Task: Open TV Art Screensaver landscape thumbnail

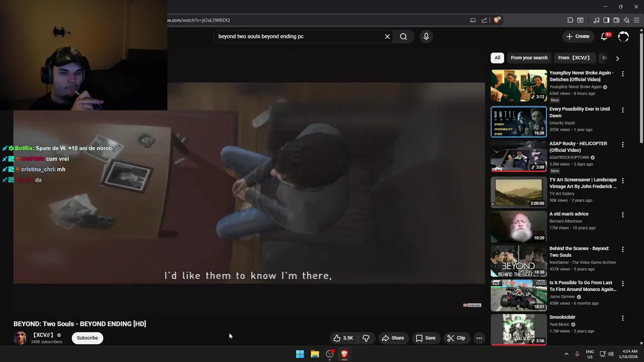Action: click(x=519, y=192)
